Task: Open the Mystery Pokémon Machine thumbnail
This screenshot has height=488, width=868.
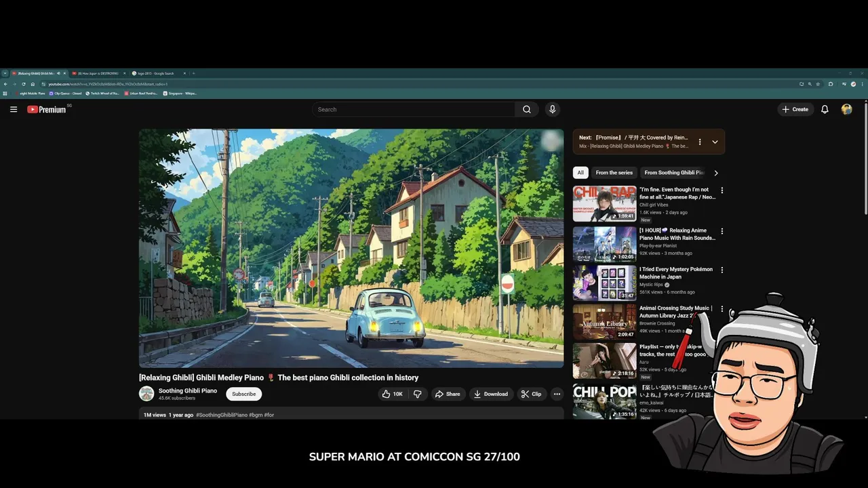Action: pyautogui.click(x=604, y=283)
